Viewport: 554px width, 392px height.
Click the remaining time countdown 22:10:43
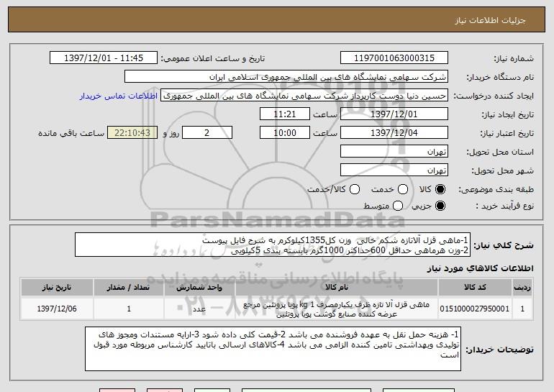tap(132, 133)
